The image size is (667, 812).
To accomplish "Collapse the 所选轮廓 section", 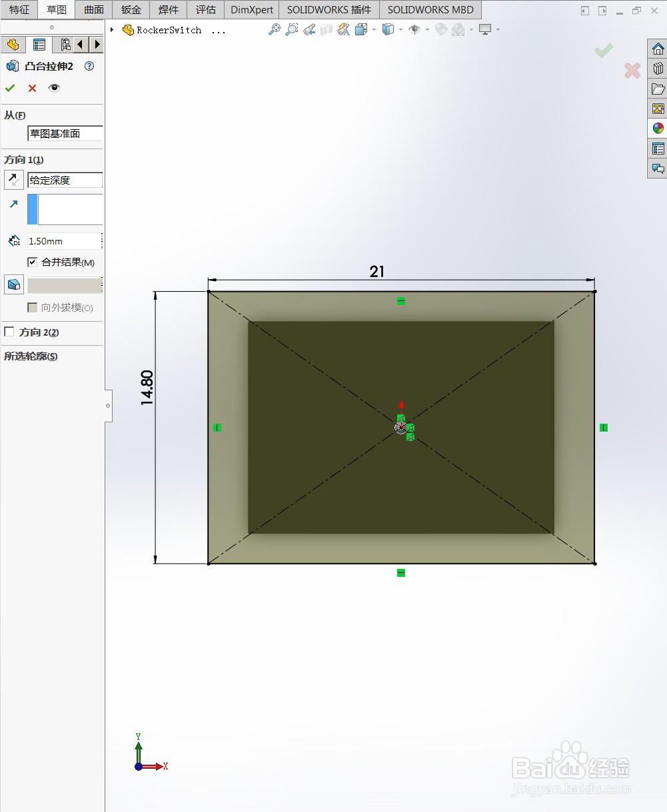I will coord(31,356).
